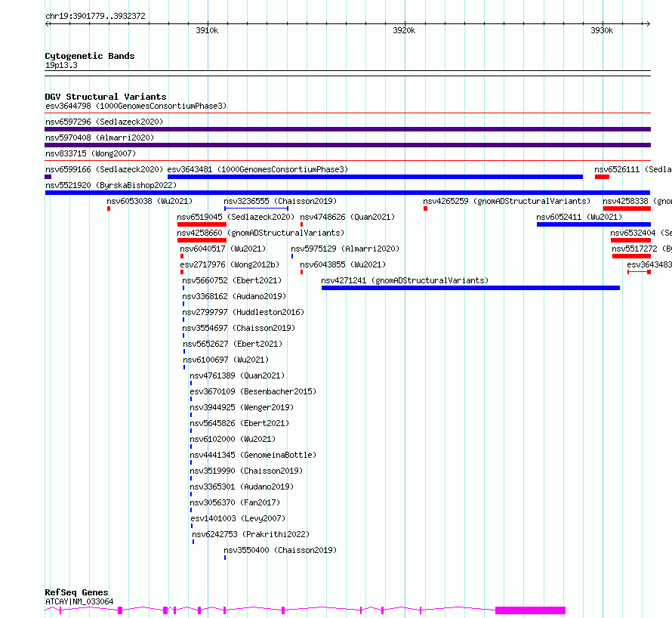Select the nsv6526111 red variant bar

coord(602,177)
